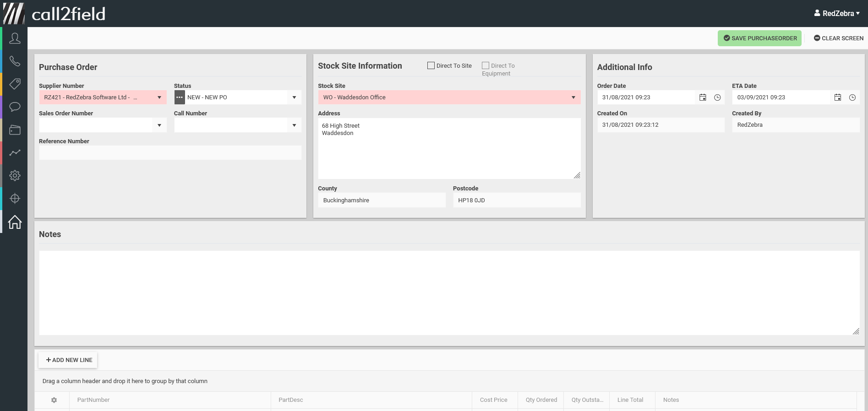Tick the Direct To Equipment checkbox
Screen dimensions: 868x411
coord(486,65)
